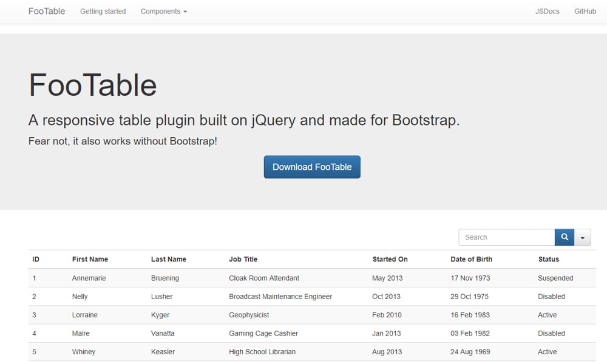Expand the Components menu
Viewport: 607px width, 364px height.
click(x=163, y=11)
